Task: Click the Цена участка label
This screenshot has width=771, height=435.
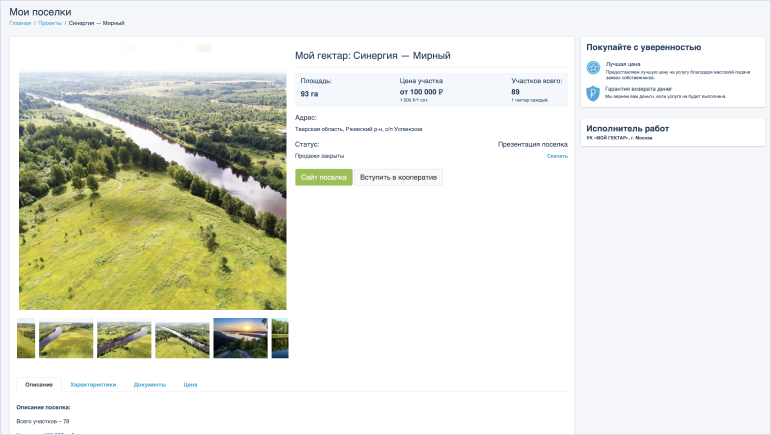Action: tap(421, 81)
